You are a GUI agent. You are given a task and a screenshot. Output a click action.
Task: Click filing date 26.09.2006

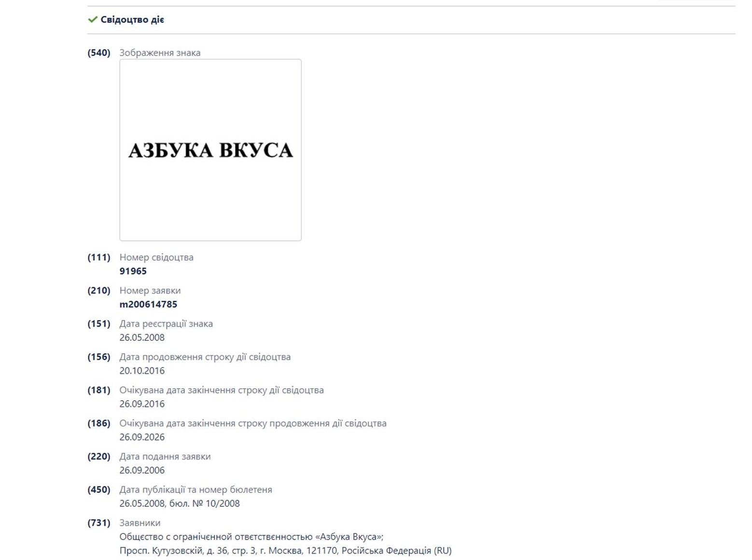[x=142, y=470]
